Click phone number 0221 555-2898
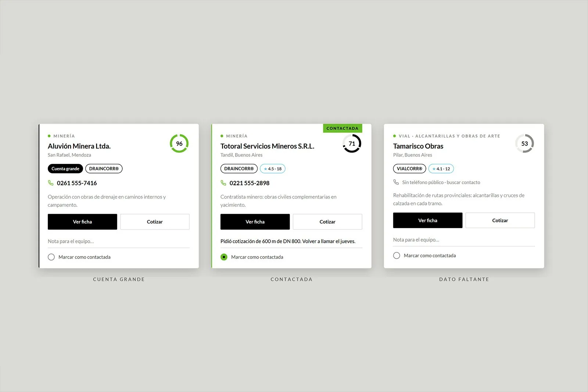Screen dimensions: 588x392 [x=250, y=183]
